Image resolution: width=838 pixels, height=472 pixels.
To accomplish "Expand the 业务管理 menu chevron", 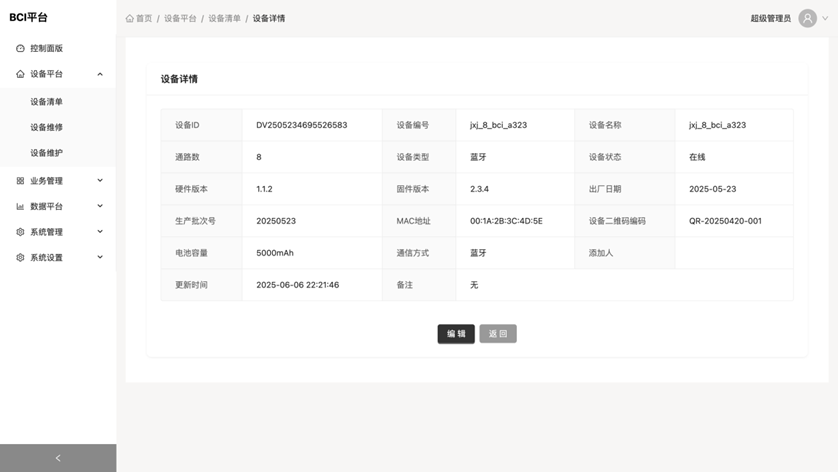I will (x=100, y=181).
